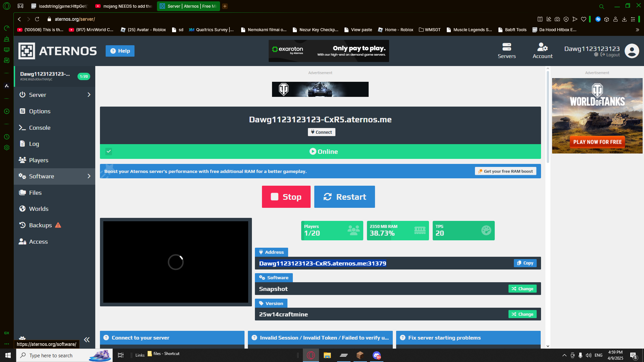Click the Players 1/20 stat card
This screenshot has width=644, height=362.
tap(332, 231)
